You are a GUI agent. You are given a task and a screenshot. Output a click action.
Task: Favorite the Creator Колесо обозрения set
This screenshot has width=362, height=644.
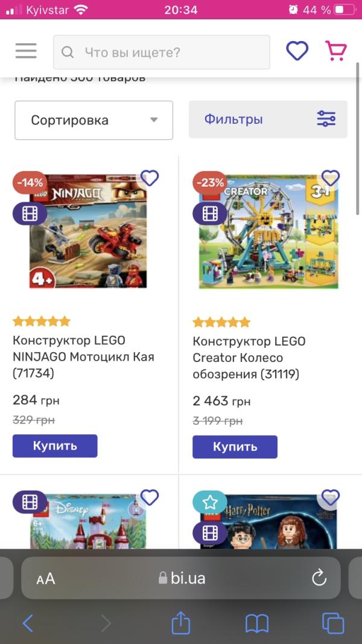pos(330,178)
